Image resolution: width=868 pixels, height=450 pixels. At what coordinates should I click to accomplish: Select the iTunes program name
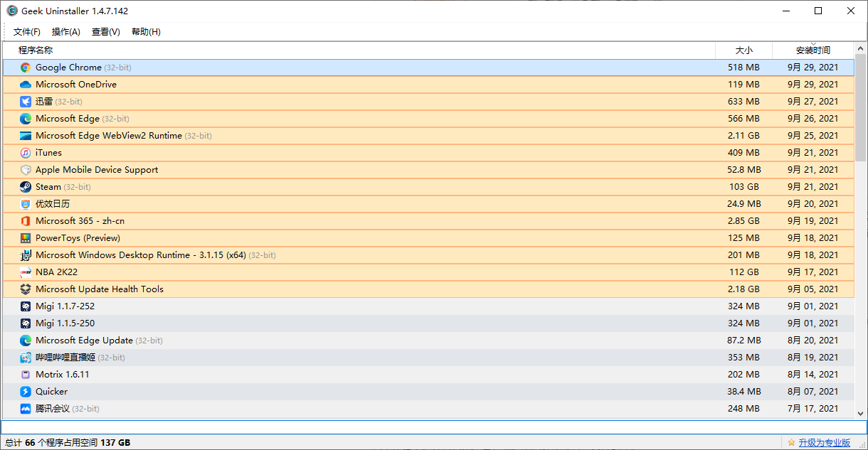click(48, 153)
